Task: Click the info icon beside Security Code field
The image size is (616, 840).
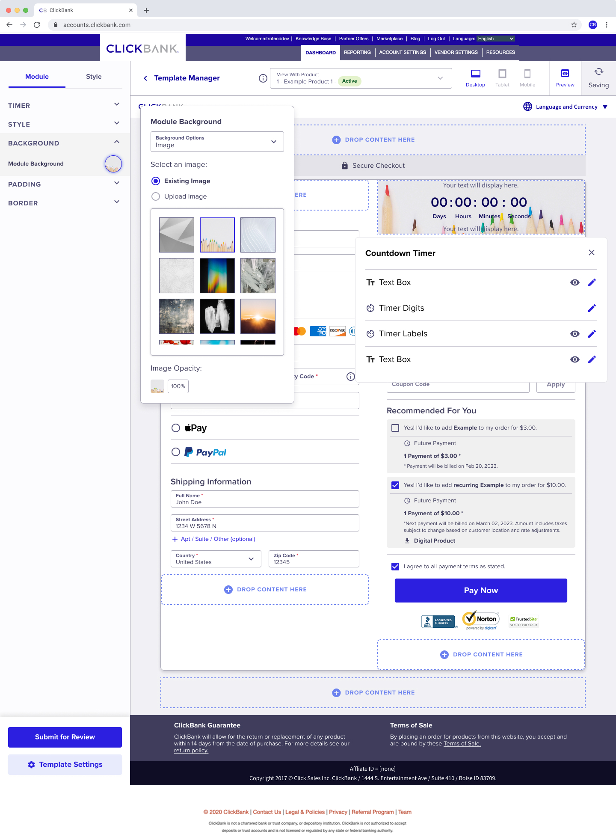Action: [351, 377]
